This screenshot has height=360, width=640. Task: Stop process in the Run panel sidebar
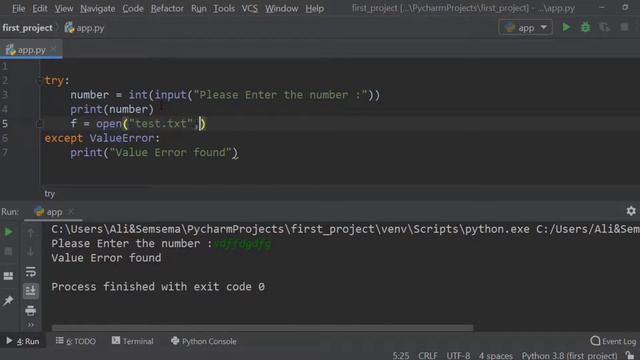pos(8,251)
